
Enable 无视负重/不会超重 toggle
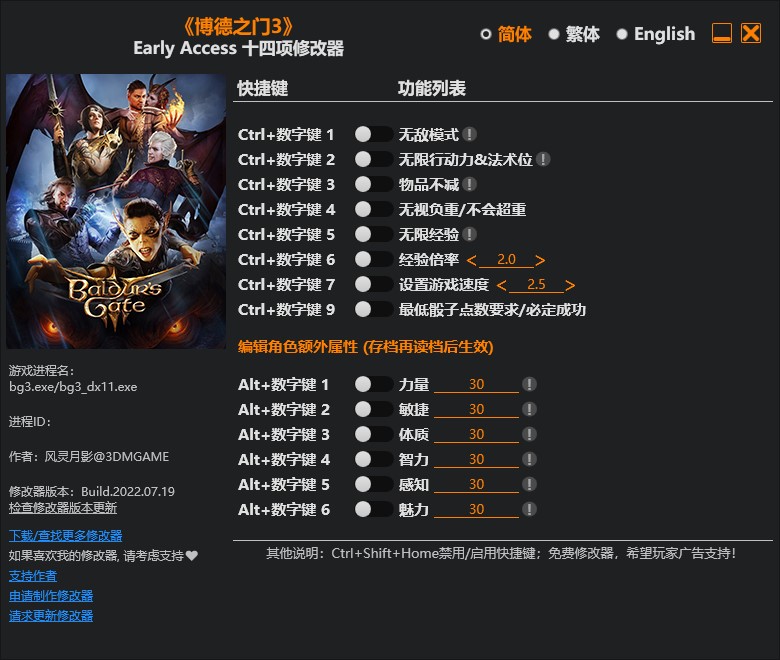click(374, 209)
